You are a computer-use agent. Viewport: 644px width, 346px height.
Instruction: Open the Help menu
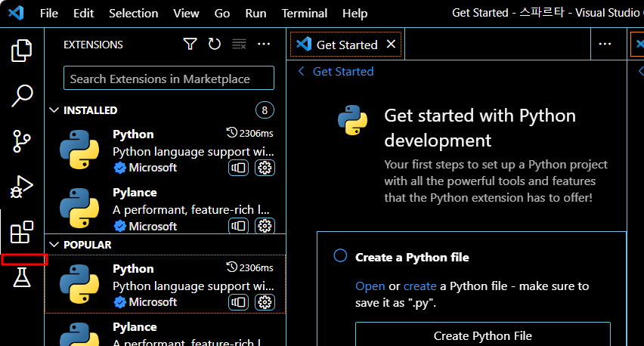click(355, 13)
